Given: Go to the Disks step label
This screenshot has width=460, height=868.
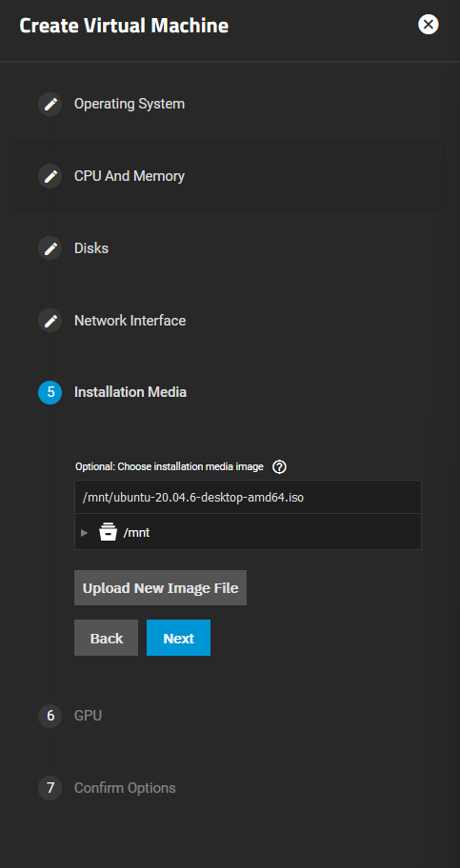Looking at the screenshot, I should click(91, 248).
